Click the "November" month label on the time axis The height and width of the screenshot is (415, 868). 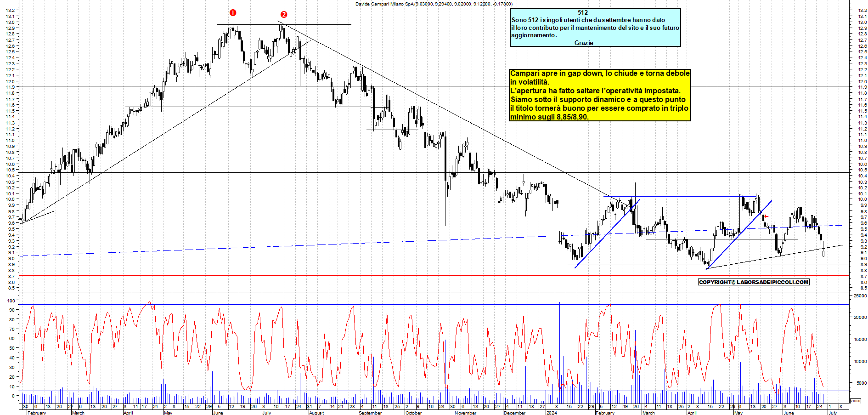465,413
